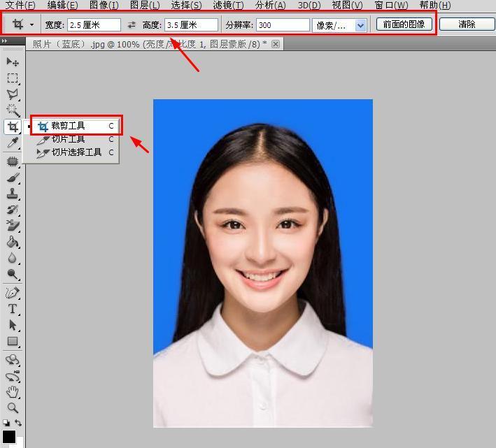The image size is (496, 448).
Task: Open crop tool preset picker dropdown
Action: click(31, 24)
